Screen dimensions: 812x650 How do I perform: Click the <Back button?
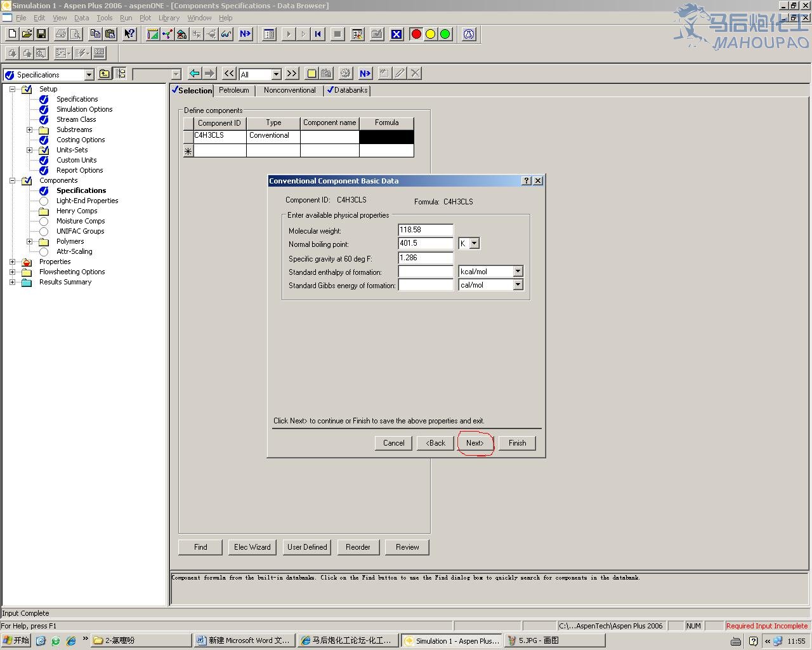[436, 443]
